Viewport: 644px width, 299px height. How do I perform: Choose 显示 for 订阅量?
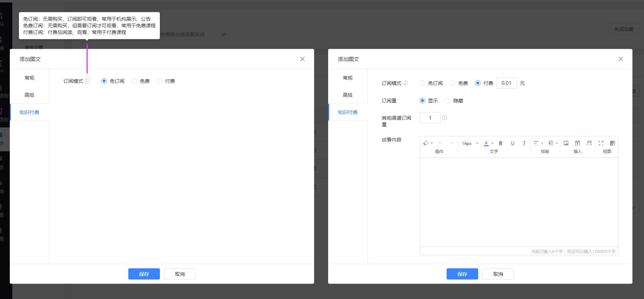click(x=422, y=101)
